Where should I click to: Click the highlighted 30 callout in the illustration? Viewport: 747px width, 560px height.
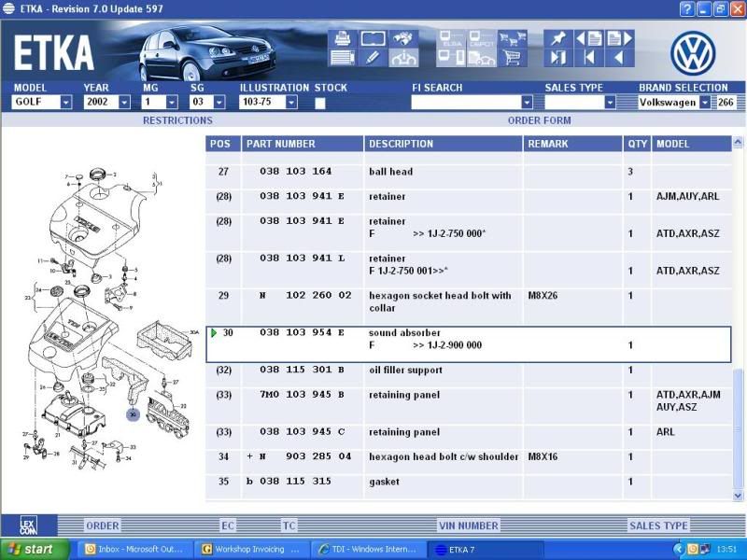133,414
